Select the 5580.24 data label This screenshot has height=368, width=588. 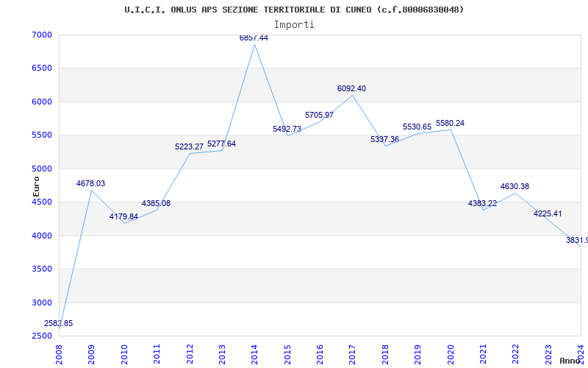point(450,123)
